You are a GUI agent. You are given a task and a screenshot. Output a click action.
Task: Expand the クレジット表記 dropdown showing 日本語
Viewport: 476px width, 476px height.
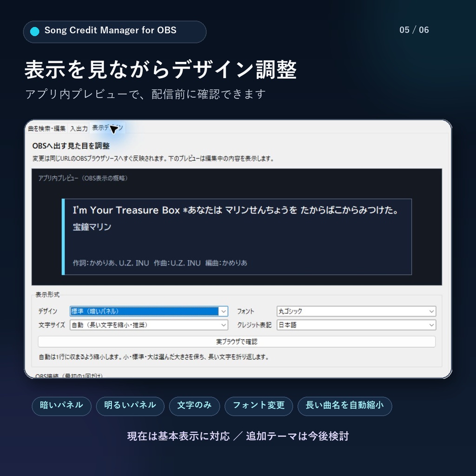point(357,325)
